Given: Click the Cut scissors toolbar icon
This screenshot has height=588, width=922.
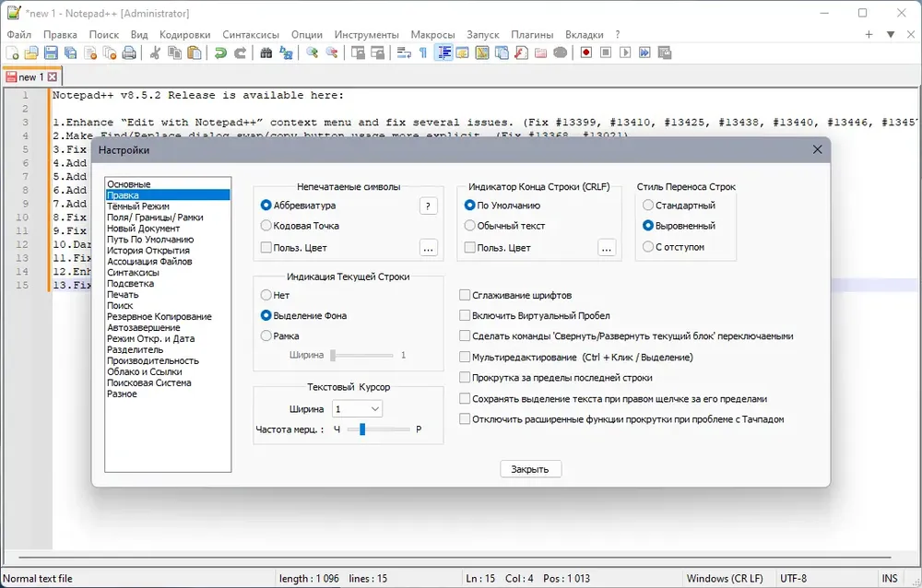Looking at the screenshot, I should (155, 53).
